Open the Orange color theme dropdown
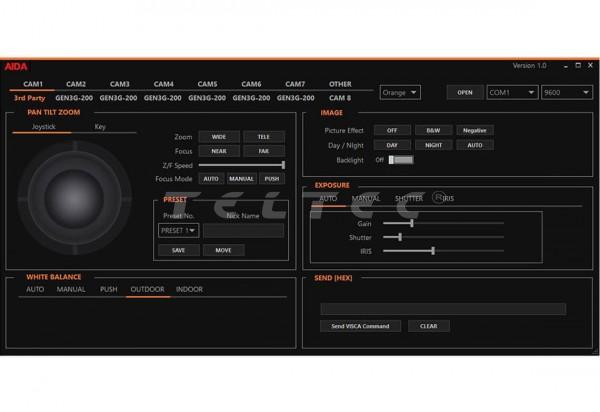This screenshot has width=600, height=412. point(400,92)
